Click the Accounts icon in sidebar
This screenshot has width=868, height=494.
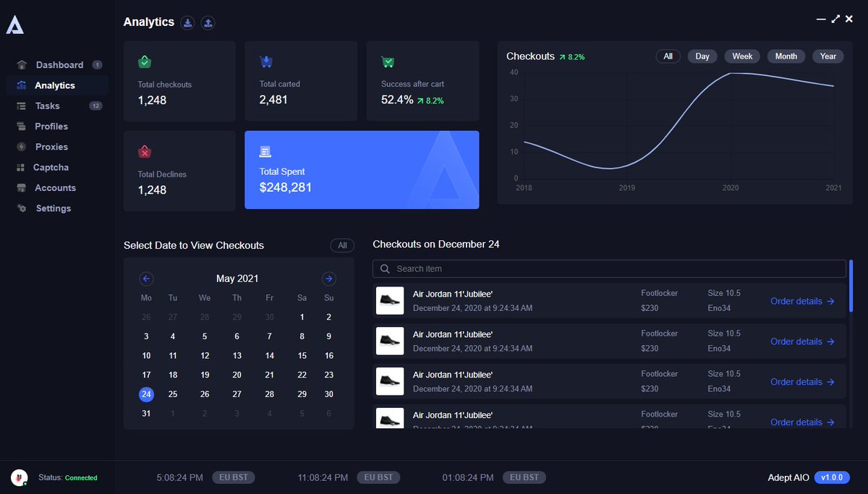tap(22, 188)
